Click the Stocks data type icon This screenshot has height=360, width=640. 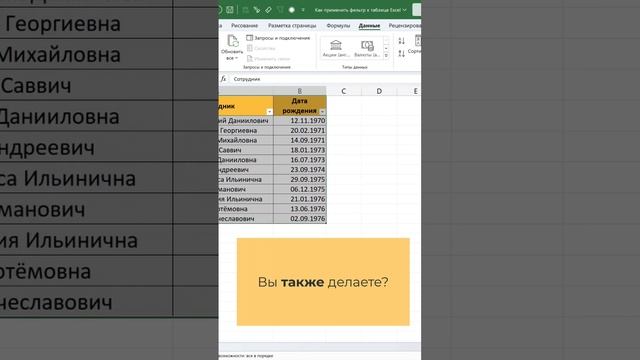(336, 45)
